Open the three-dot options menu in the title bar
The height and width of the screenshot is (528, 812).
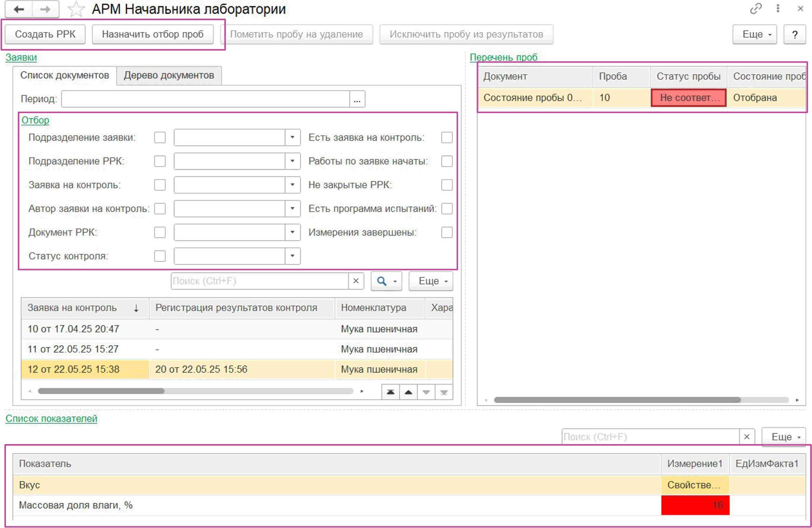(778, 8)
